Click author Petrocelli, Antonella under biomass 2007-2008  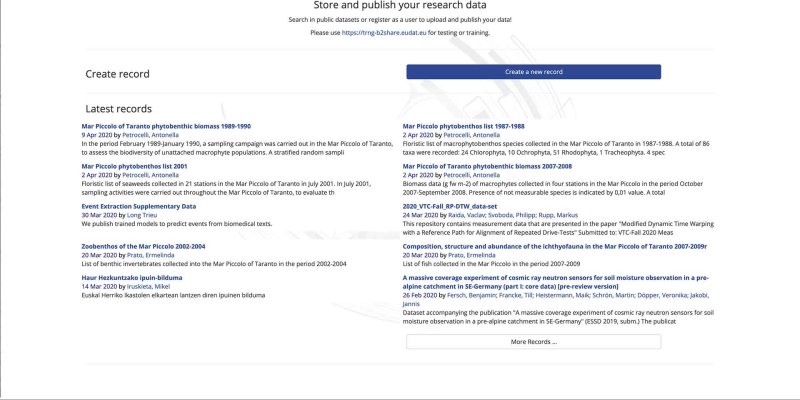[x=471, y=175]
